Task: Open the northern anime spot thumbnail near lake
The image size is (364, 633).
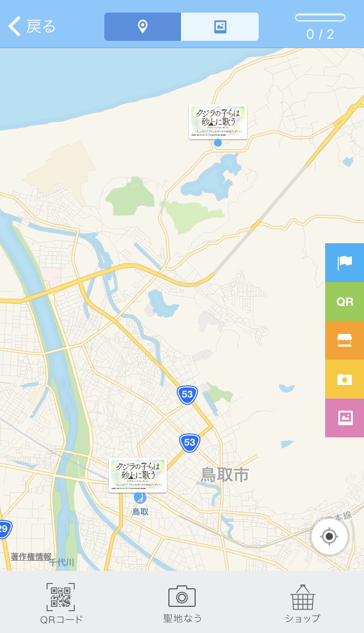Action: (218, 122)
